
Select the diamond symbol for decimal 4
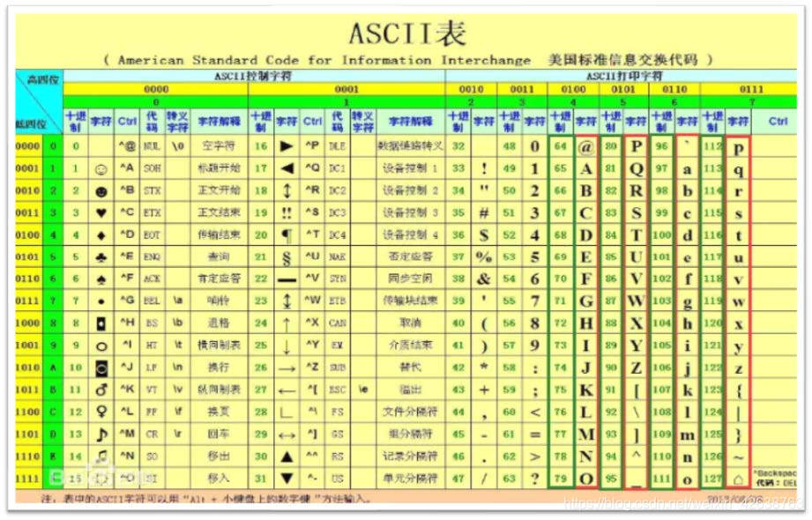(x=101, y=235)
